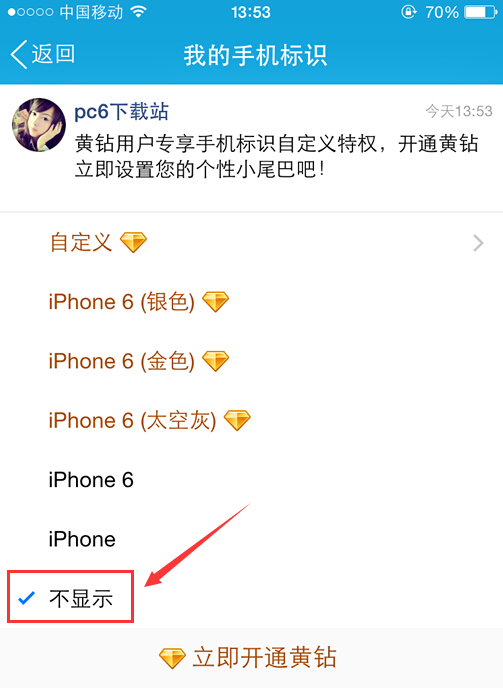The height and width of the screenshot is (688, 503).
Task: Tap the diamond icon in 立即开通黄钻 bar
Action: click(172, 658)
